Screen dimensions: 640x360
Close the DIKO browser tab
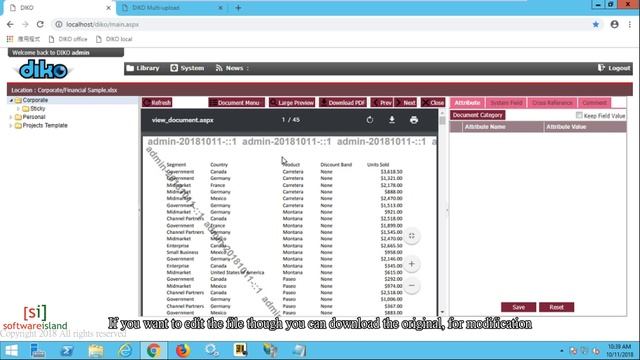109,8
